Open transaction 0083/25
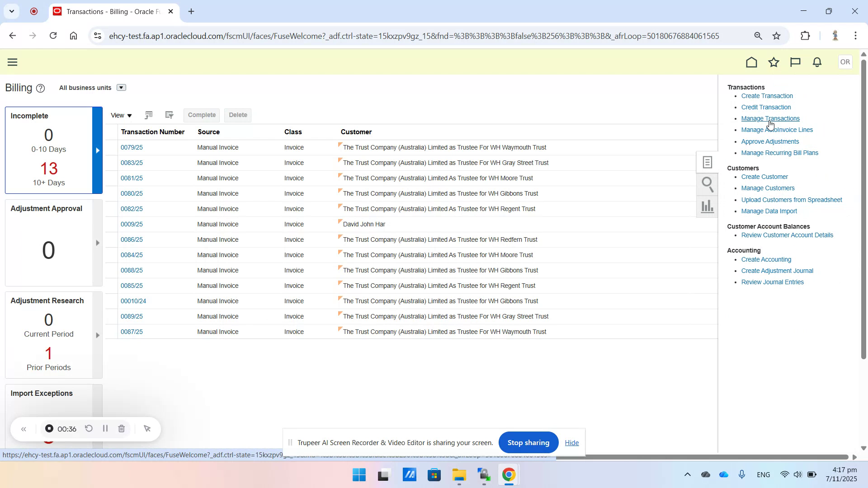This screenshot has width=868, height=488. [x=131, y=163]
